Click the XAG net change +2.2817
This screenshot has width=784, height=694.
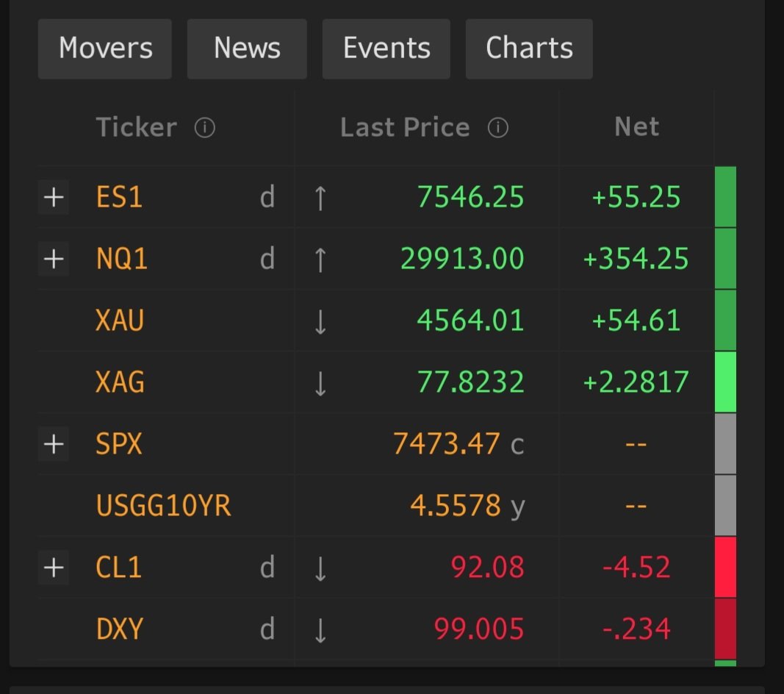tap(636, 382)
